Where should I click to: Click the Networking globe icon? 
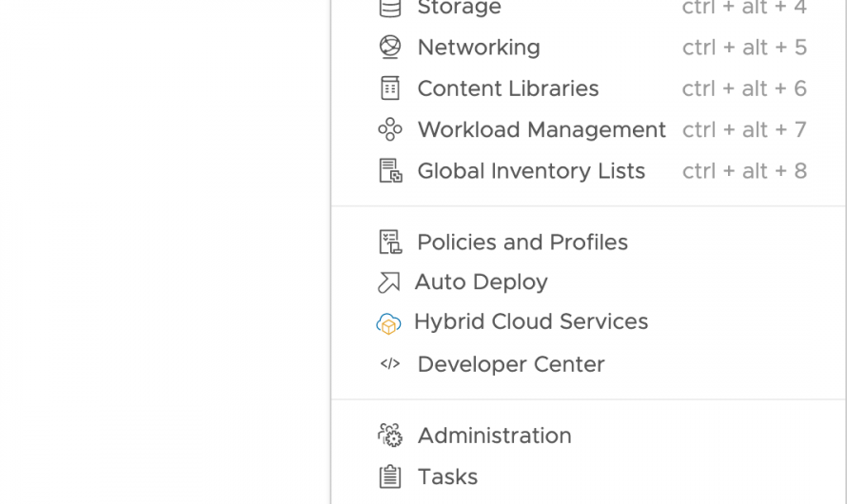click(390, 47)
